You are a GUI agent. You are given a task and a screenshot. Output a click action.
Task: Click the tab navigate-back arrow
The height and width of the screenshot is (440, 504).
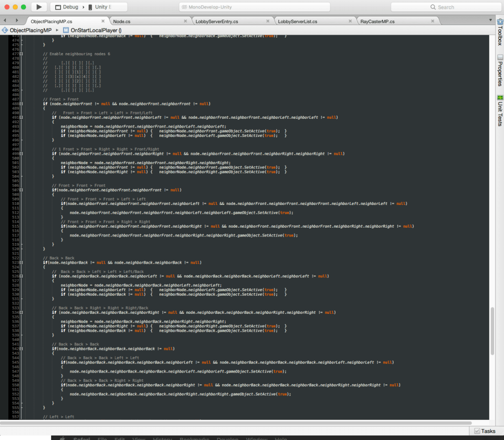tap(5, 21)
